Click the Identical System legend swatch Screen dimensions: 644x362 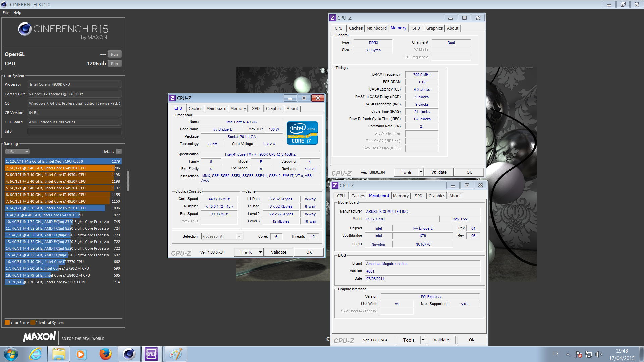point(33,323)
